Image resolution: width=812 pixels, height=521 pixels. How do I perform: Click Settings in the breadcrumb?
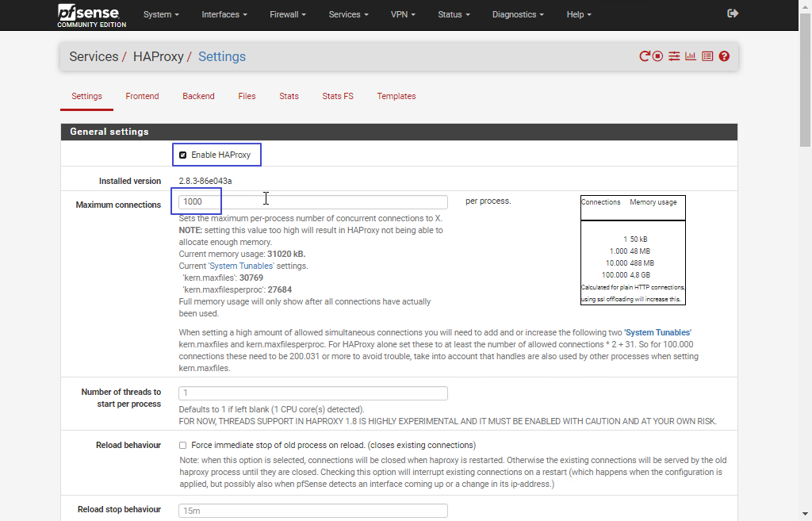click(x=222, y=56)
